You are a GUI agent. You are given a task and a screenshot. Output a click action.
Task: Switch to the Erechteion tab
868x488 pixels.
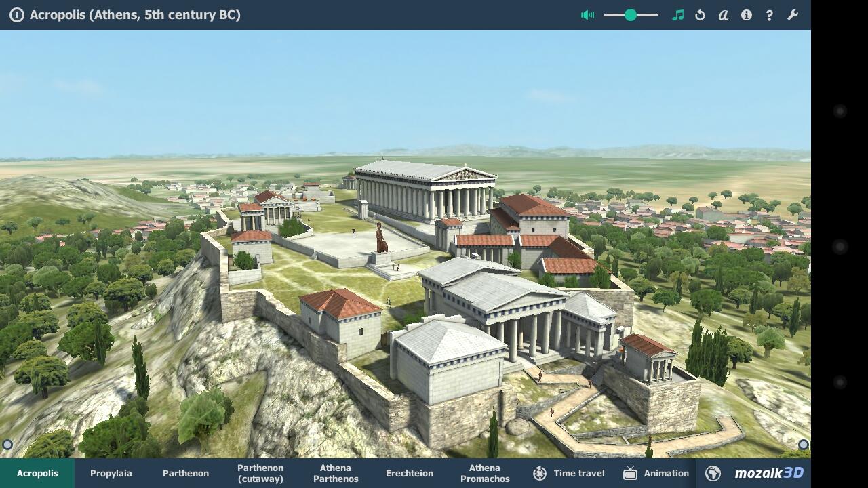pos(410,473)
